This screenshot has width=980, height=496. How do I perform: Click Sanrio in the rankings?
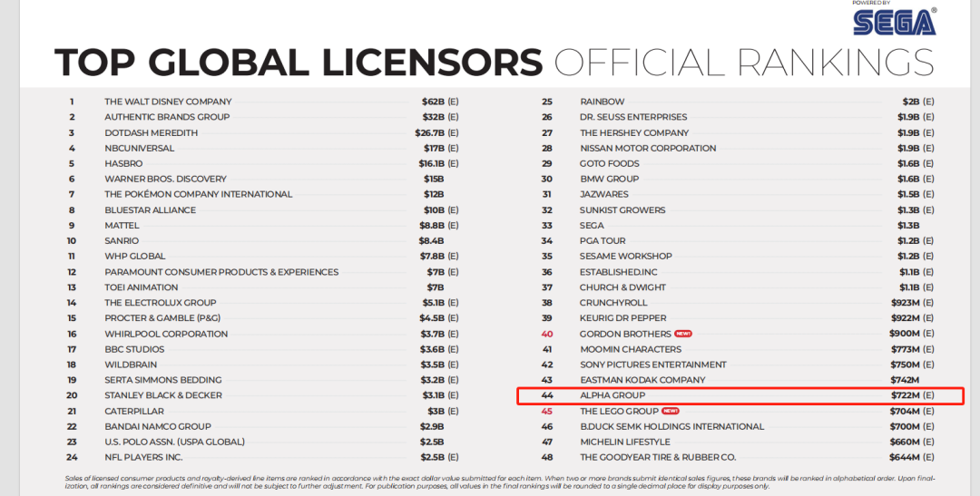[122, 241]
